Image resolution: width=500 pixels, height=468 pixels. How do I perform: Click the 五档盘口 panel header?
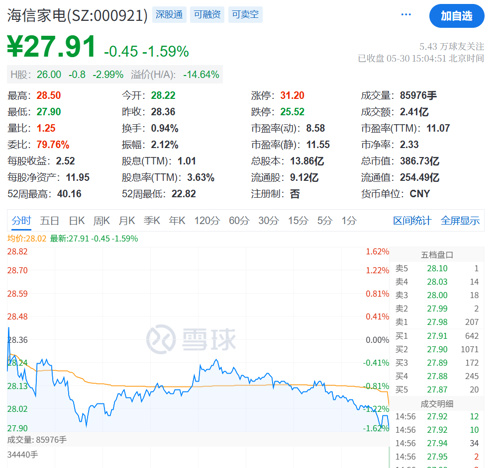437,255
